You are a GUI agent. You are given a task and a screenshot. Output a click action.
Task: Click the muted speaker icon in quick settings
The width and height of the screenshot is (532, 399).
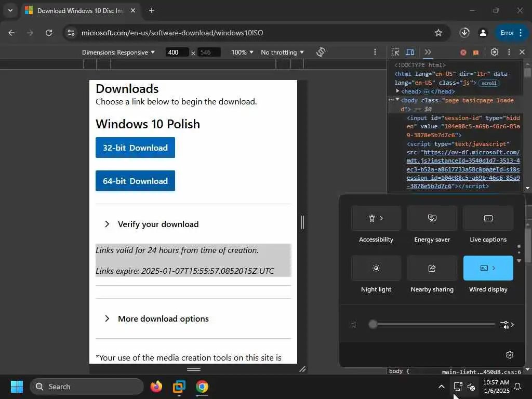[x=354, y=324]
